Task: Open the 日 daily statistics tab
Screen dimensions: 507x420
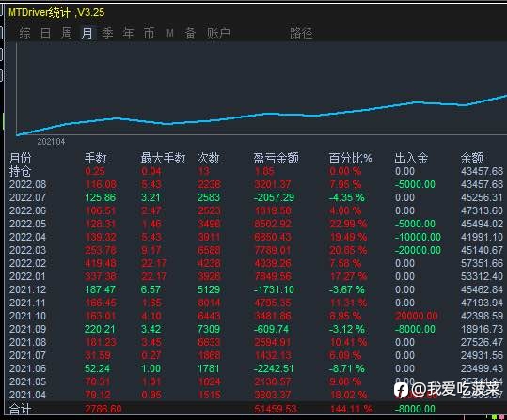Action: pyautogui.click(x=45, y=33)
